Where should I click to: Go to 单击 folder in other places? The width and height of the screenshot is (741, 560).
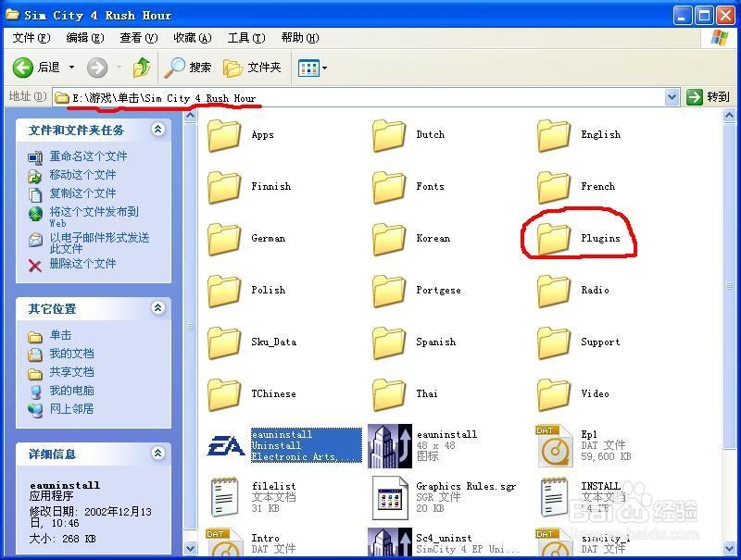click(x=60, y=335)
